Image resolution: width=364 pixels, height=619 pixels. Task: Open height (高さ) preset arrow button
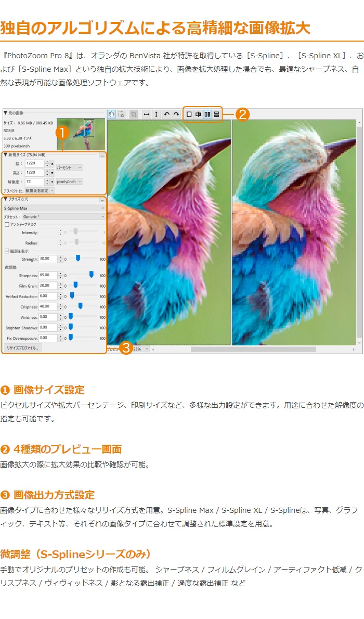(x=53, y=173)
